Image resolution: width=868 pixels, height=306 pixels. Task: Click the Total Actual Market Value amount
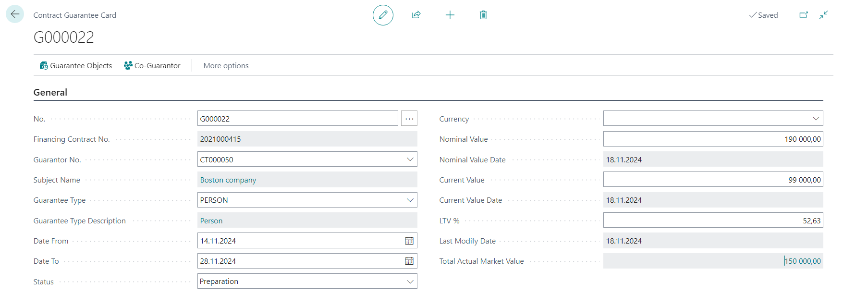click(x=803, y=261)
